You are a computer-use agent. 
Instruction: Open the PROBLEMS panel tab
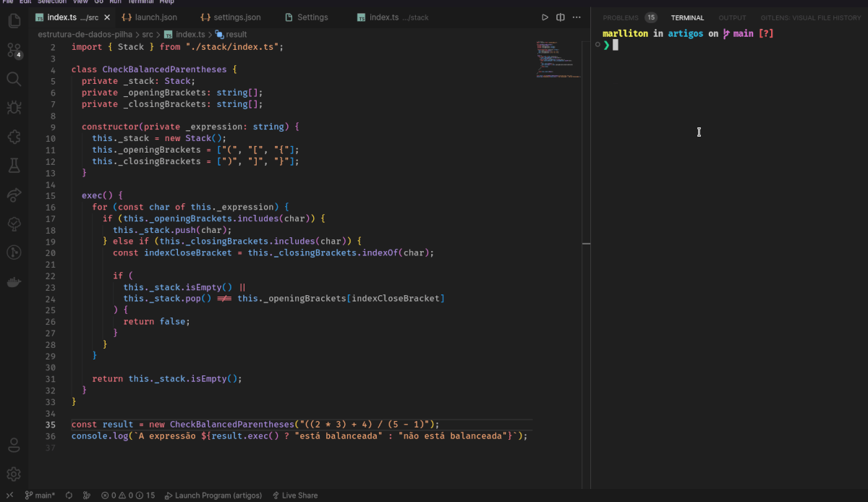coord(621,17)
